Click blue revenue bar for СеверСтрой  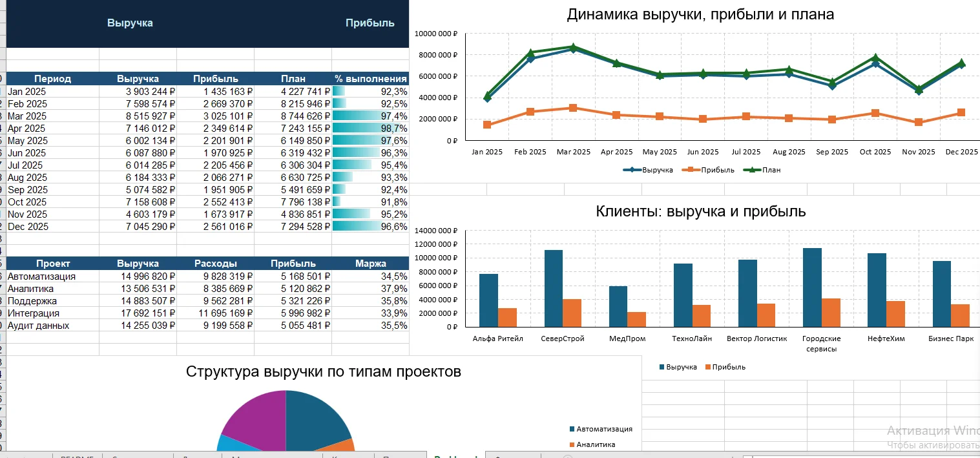click(x=554, y=288)
